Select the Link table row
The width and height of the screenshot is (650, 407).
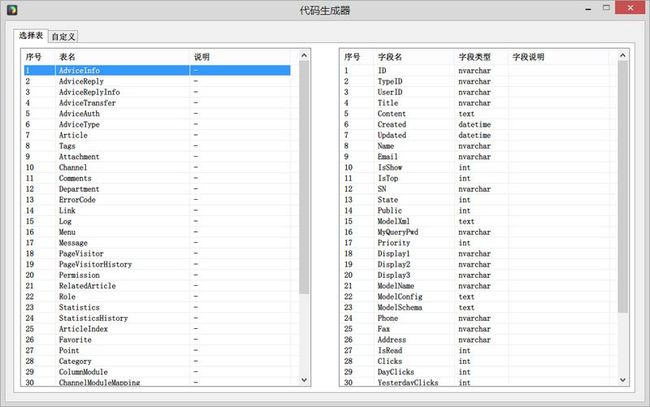(x=157, y=211)
